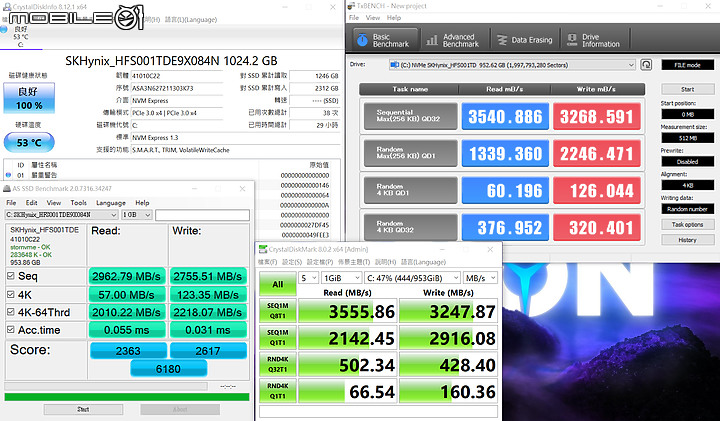Open Drive Information tab in TxBENCH
Screen dimensions: 720x421
pyautogui.click(x=595, y=40)
